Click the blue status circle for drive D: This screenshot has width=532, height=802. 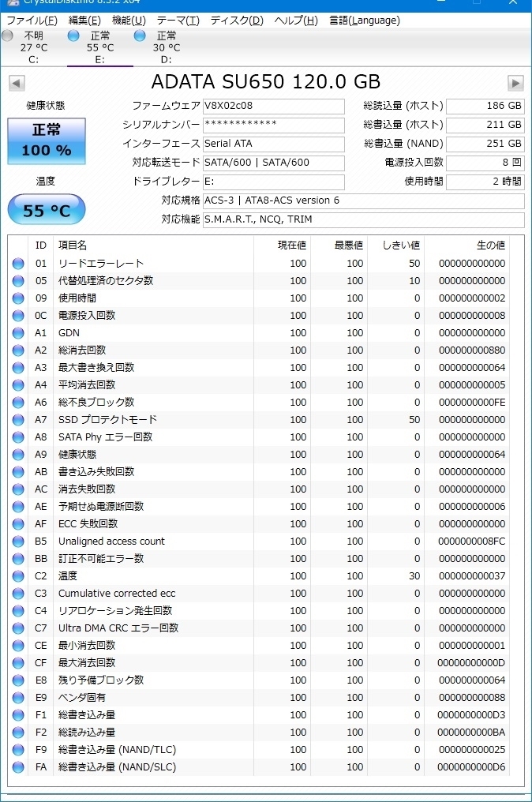(140, 36)
